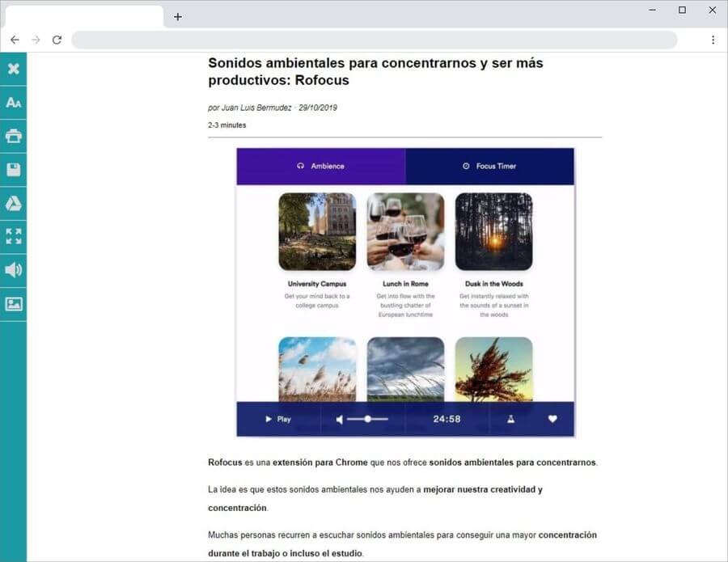Click the bold text mejorar nuestra creatividad y
Viewport: 728px width, 562px height.
(483, 489)
